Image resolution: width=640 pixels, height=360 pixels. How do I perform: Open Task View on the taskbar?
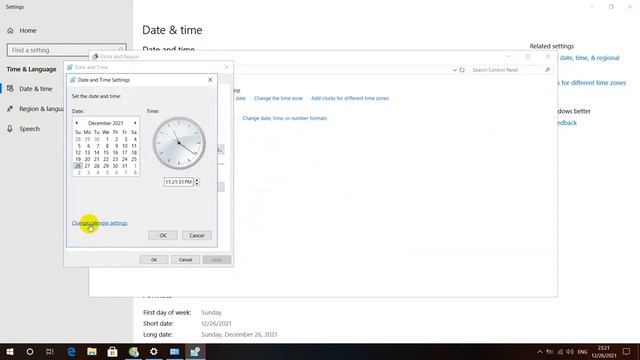click(50, 351)
